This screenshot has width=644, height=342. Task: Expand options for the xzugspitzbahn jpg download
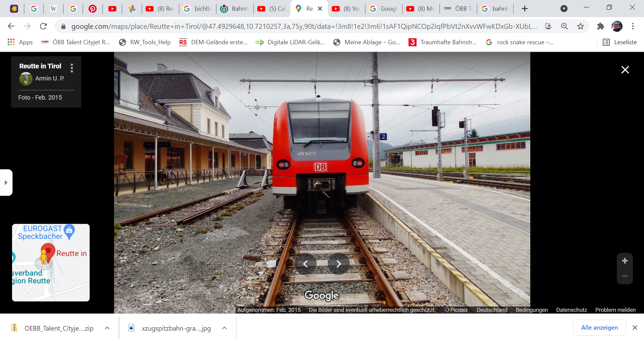pyautogui.click(x=224, y=328)
